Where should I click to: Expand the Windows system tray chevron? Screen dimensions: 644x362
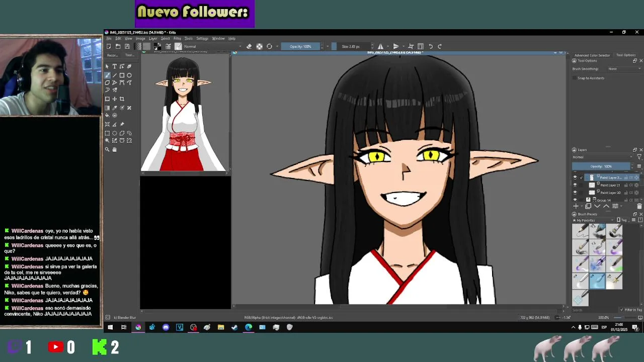click(x=573, y=327)
